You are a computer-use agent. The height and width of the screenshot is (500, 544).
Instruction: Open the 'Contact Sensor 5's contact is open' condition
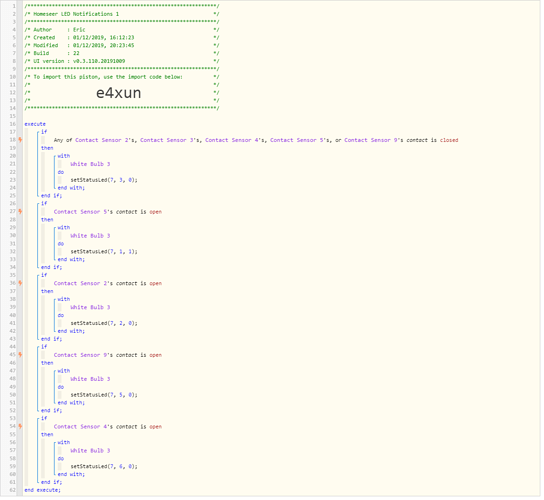[108, 212]
